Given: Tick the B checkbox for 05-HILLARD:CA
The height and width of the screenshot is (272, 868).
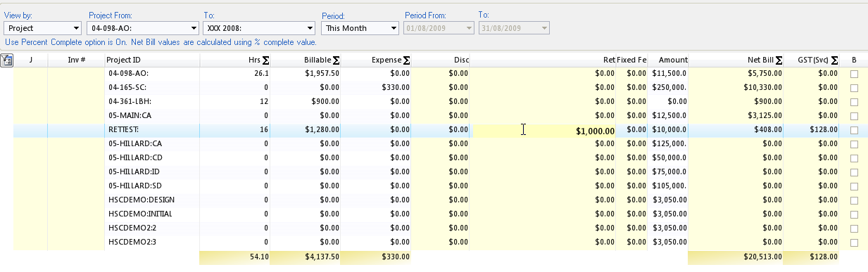Looking at the screenshot, I should click(x=854, y=144).
